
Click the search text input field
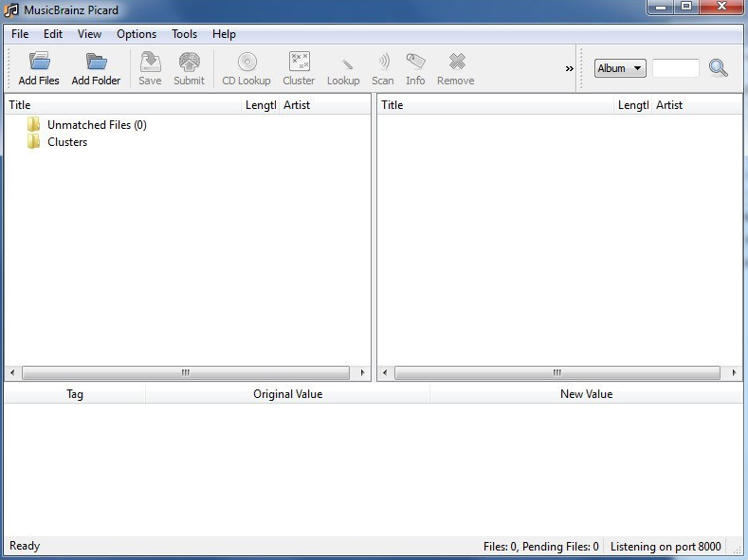click(x=676, y=68)
